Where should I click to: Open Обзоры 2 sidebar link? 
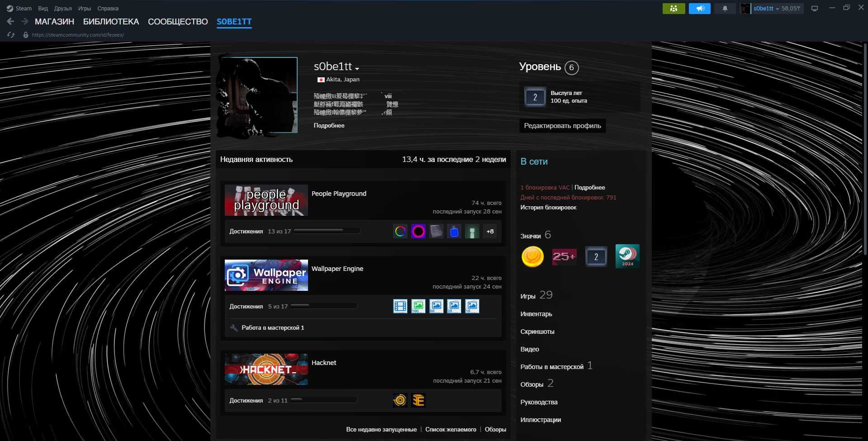pyautogui.click(x=537, y=384)
